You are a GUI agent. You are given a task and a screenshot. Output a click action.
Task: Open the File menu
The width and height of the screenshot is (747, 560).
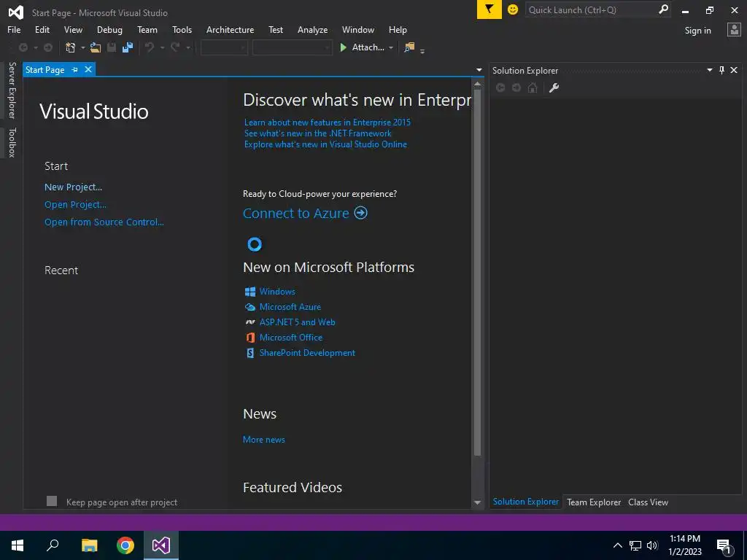(x=14, y=29)
